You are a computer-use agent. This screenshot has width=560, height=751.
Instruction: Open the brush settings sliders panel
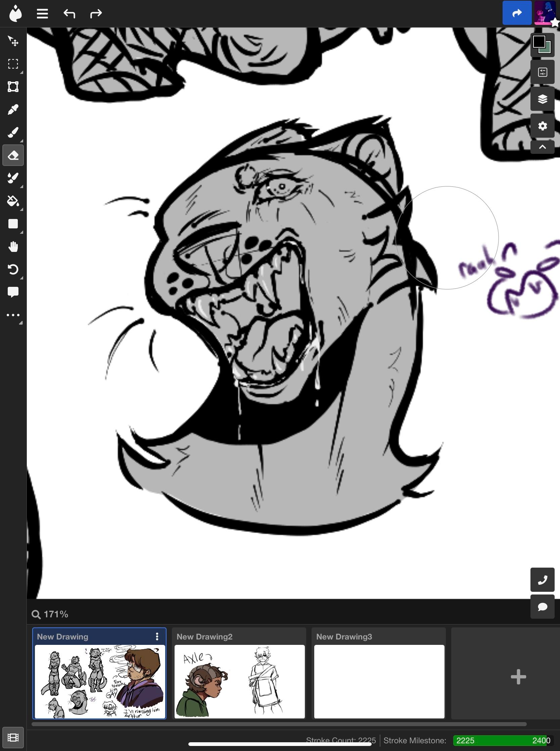pos(542,72)
